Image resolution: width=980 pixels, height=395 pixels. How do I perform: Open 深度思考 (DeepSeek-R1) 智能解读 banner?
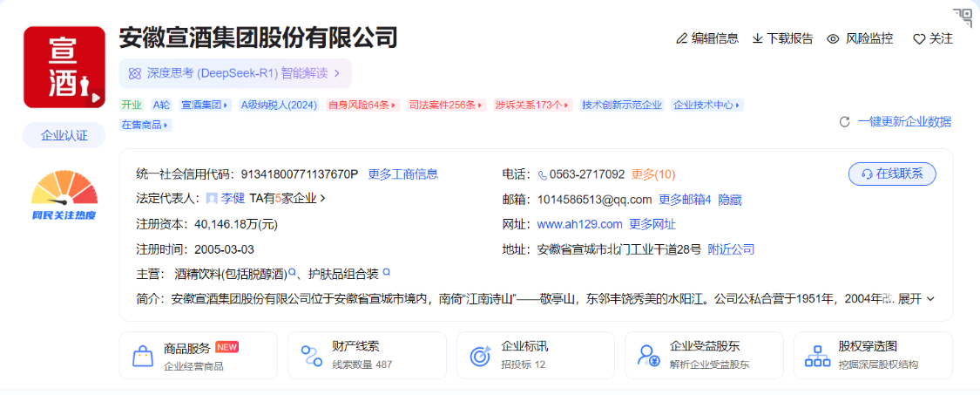coord(235,73)
